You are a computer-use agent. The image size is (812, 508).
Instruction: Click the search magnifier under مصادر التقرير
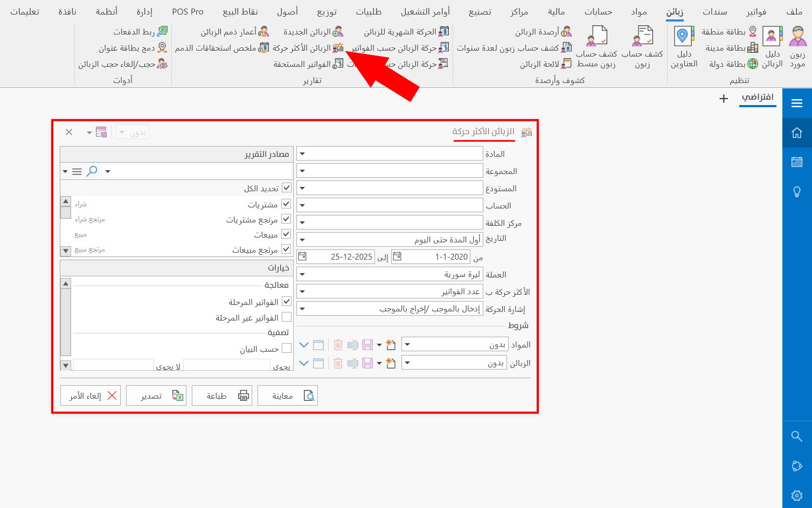pos(92,170)
